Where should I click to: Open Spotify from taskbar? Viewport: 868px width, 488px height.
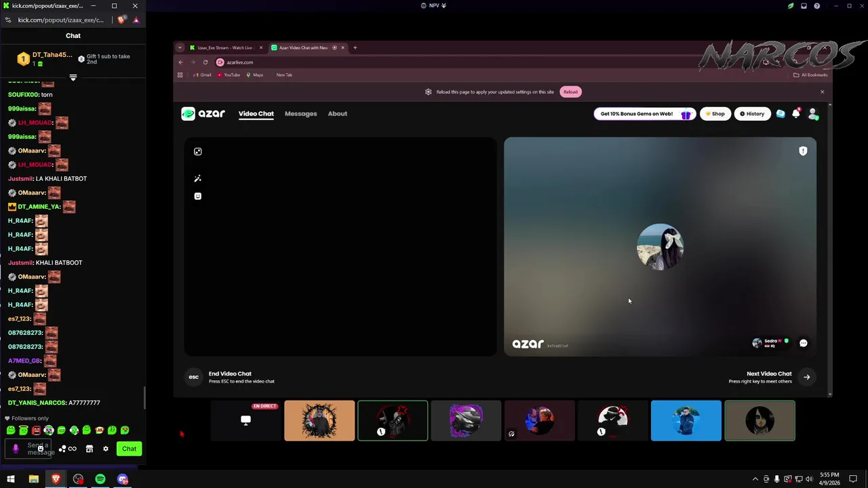pyautogui.click(x=100, y=480)
